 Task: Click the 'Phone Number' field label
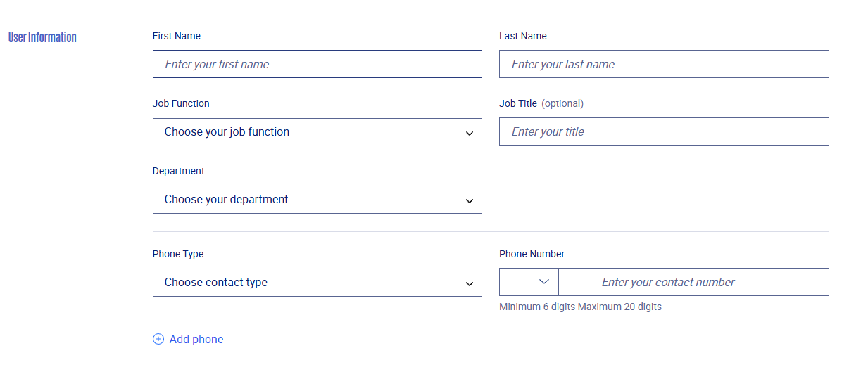click(x=532, y=254)
